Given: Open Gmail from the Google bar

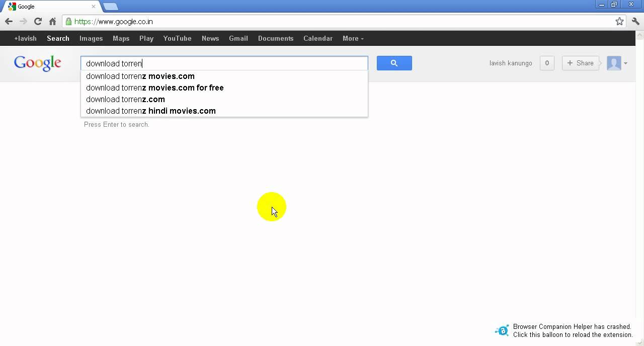Looking at the screenshot, I should pyautogui.click(x=238, y=38).
